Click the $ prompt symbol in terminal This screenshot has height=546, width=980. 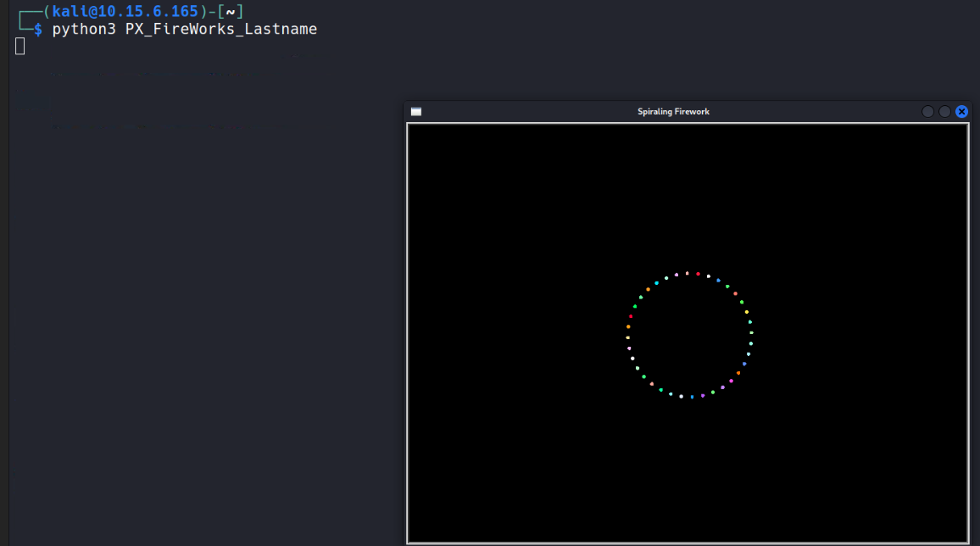pyautogui.click(x=37, y=30)
